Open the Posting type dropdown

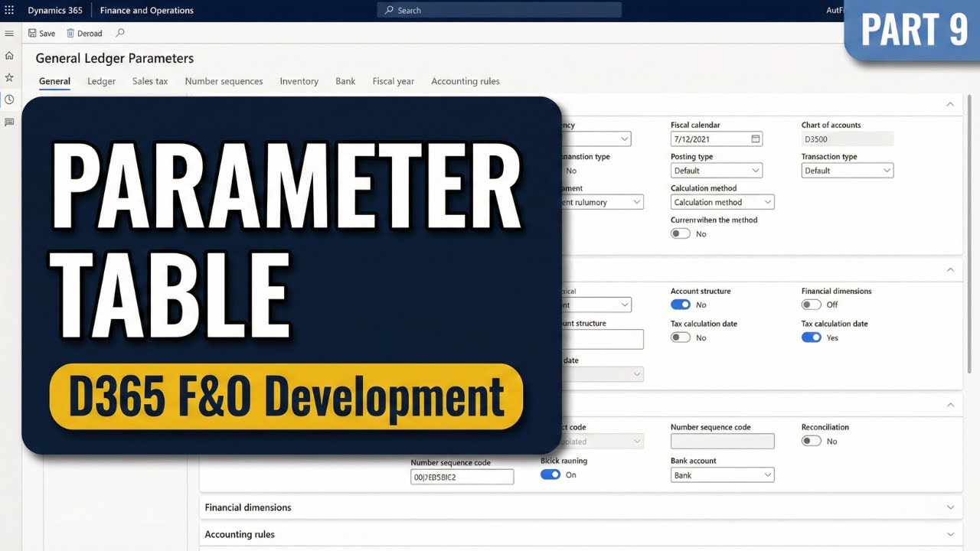tap(717, 171)
